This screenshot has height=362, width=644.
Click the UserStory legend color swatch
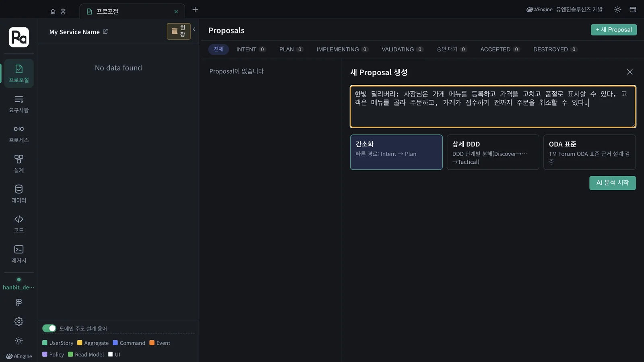[45, 343]
